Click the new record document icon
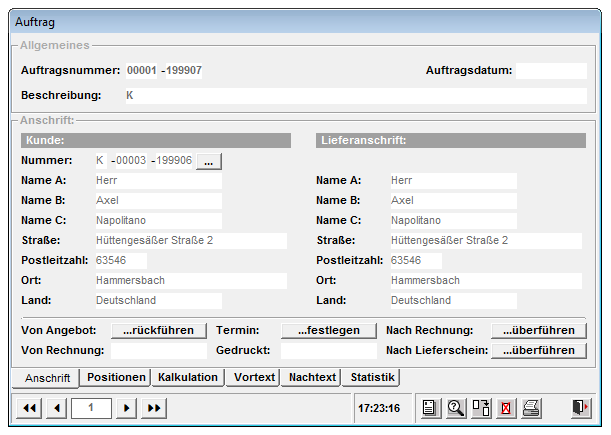Screen dimensions: 611x435 coord(430,408)
